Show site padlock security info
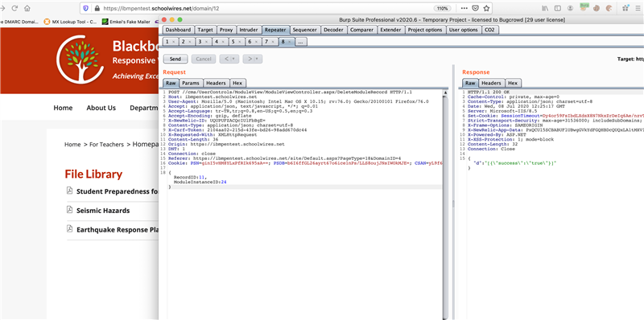Screen dimensions: 644x320 coord(97,8)
